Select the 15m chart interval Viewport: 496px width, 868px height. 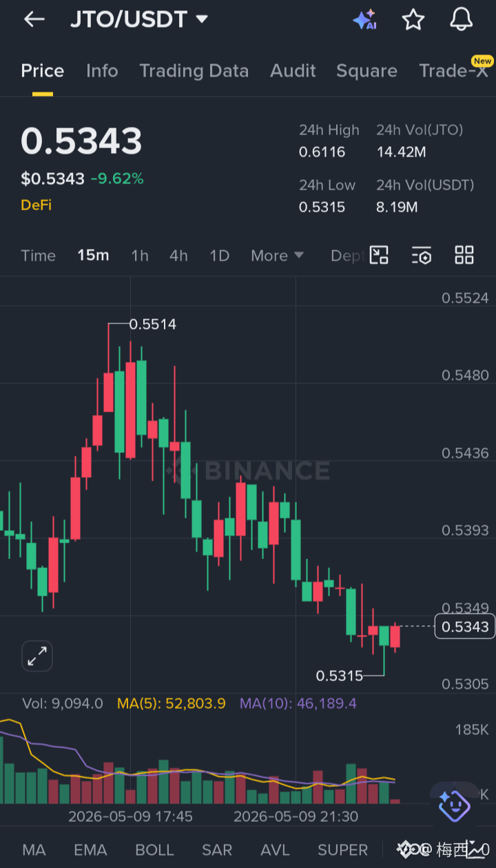click(93, 255)
